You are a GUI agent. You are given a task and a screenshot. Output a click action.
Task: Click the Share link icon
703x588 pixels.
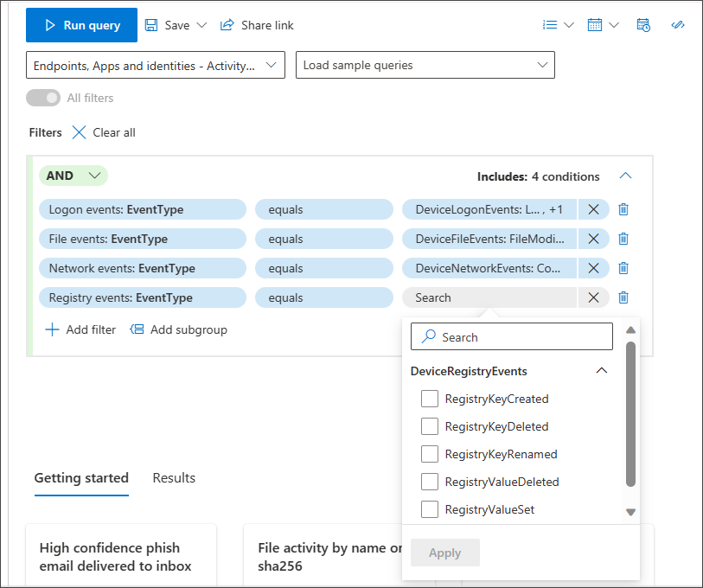pos(227,25)
